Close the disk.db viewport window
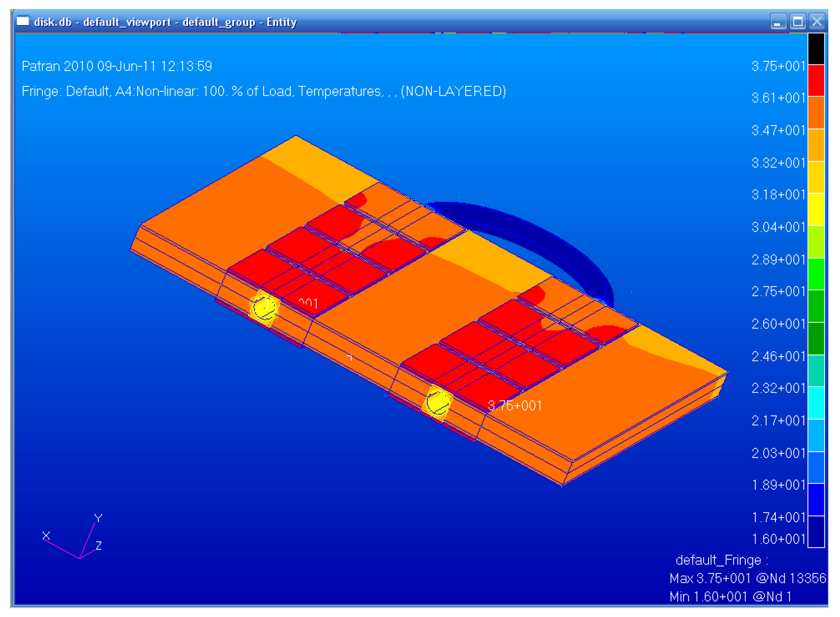840x617 pixels. click(x=817, y=22)
